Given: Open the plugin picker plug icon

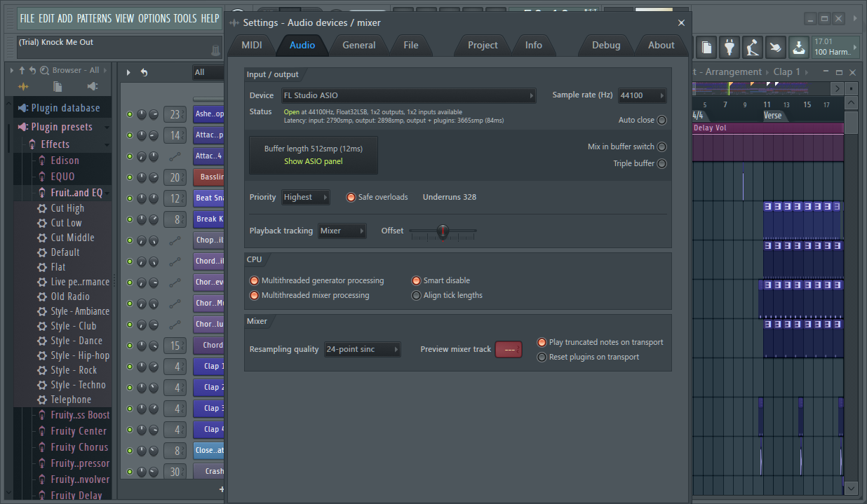Looking at the screenshot, I should (730, 47).
